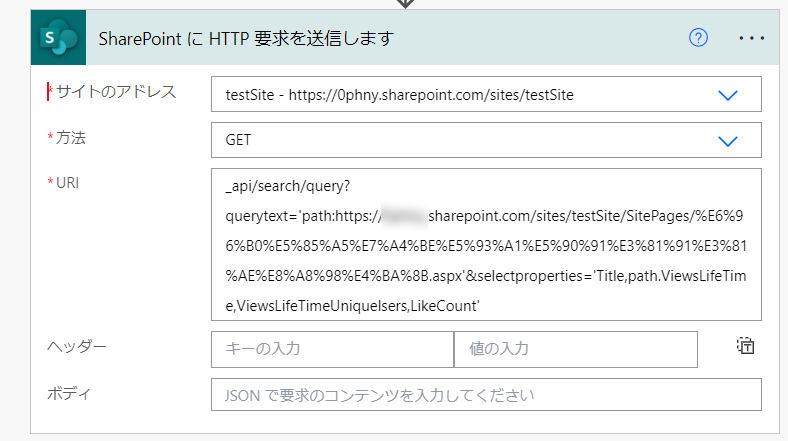
Task: Open the help question mark icon
Action: click(698, 38)
